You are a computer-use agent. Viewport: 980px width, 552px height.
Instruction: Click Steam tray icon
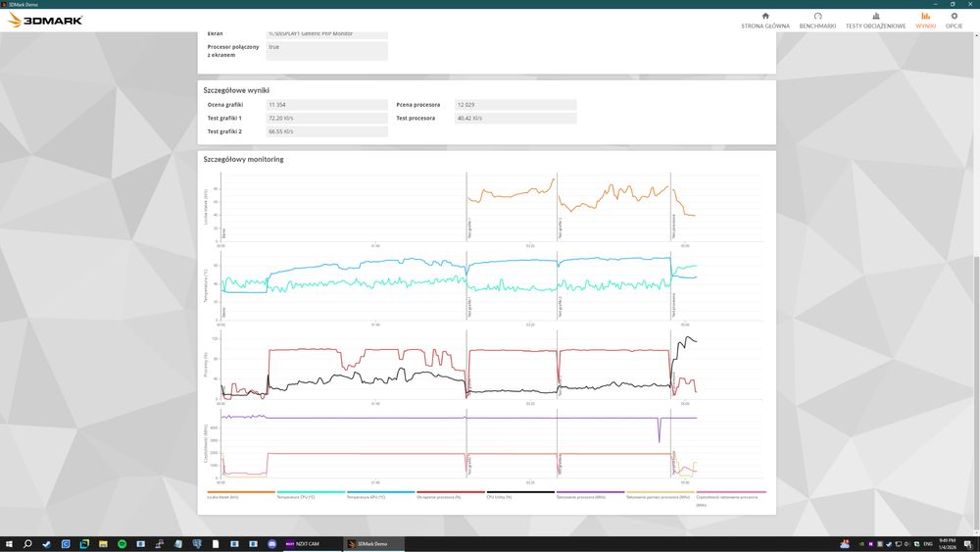point(889,544)
